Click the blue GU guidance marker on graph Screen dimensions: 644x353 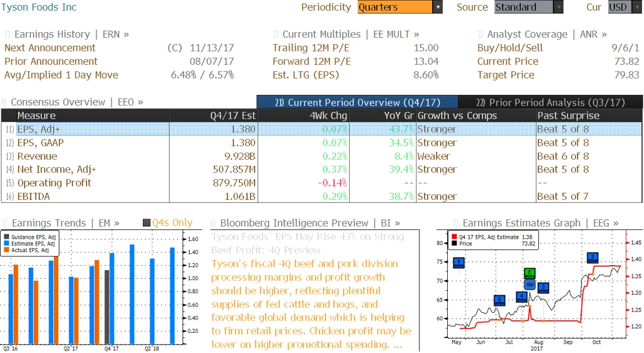click(530, 284)
